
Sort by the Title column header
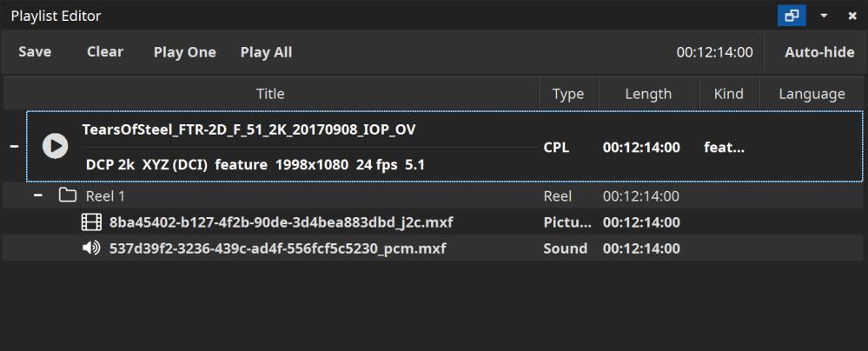pyautogui.click(x=270, y=94)
